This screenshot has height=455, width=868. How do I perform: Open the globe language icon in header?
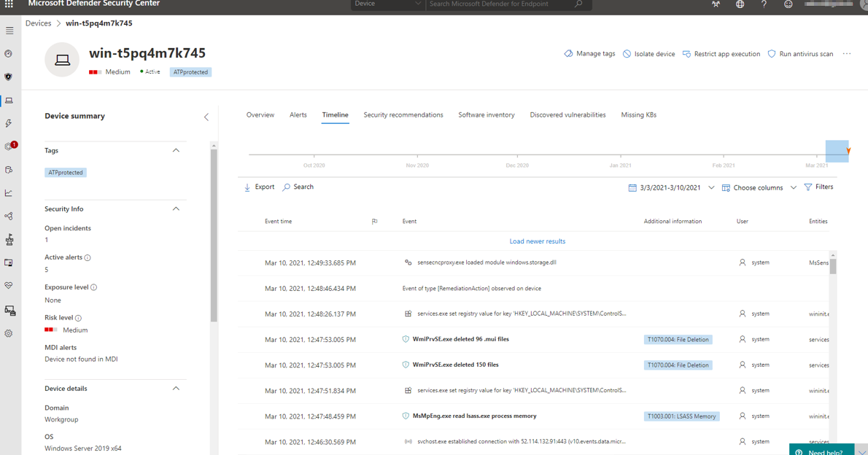(x=740, y=4)
